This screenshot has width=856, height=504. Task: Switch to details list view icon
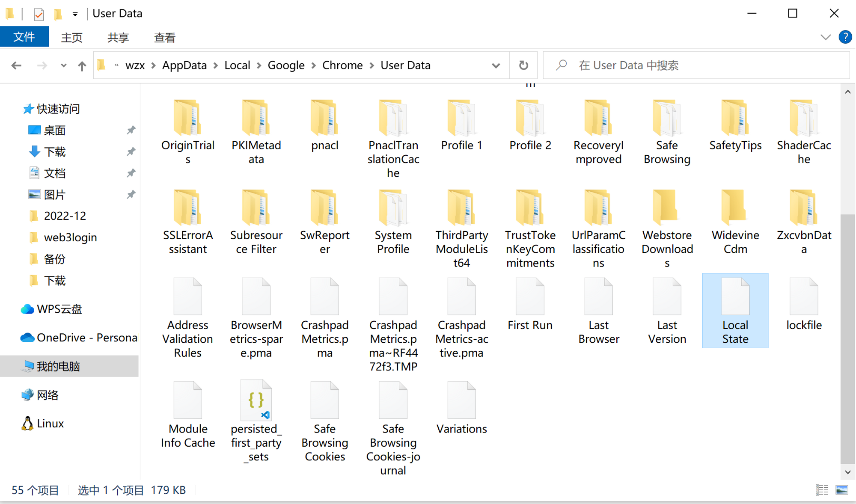coord(821,490)
